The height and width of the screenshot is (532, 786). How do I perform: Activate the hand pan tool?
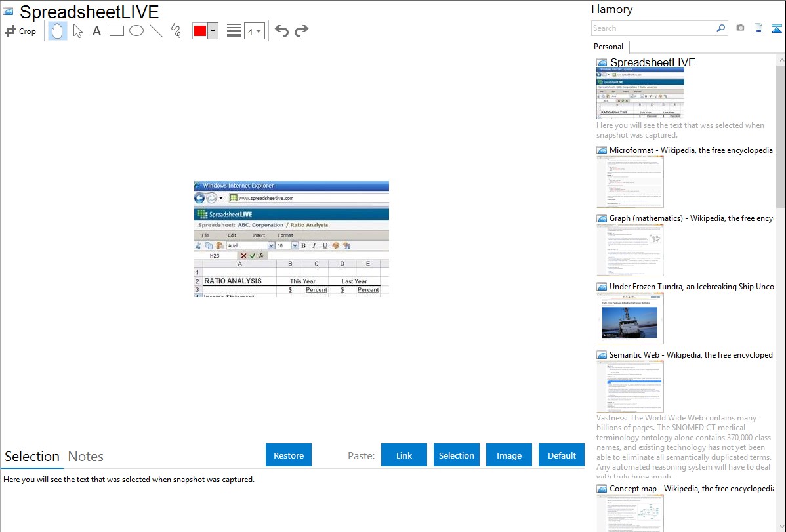58,31
